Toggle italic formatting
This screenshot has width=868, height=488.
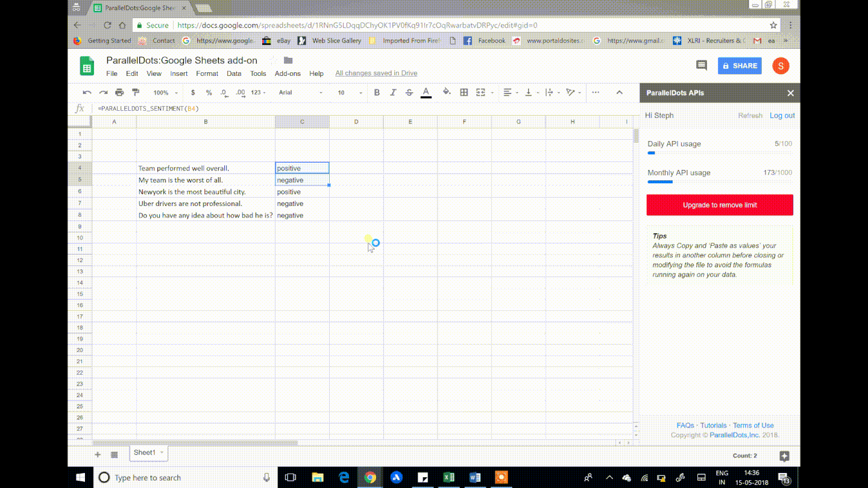tap(393, 92)
